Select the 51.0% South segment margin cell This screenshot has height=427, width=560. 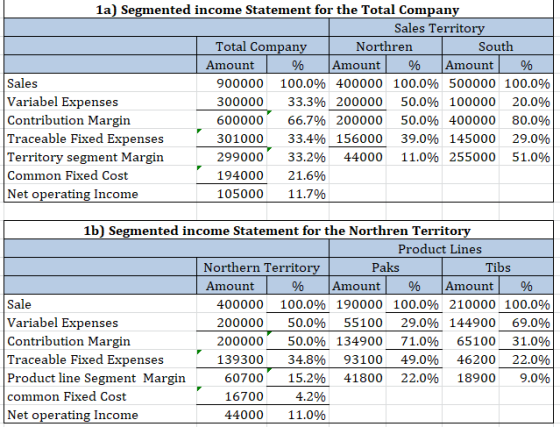point(526,157)
